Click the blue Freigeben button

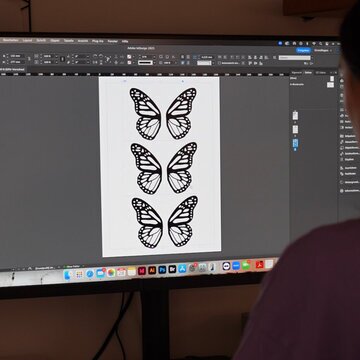[x=303, y=50]
